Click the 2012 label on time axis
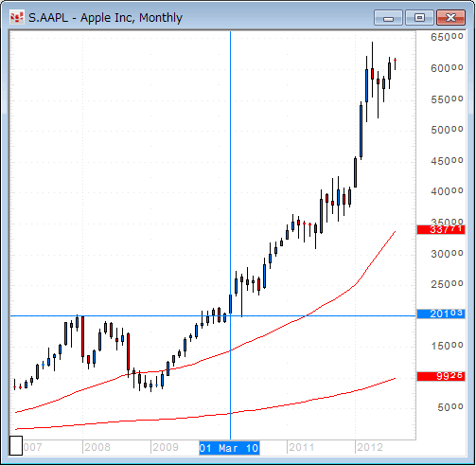The height and width of the screenshot is (466, 476). click(370, 447)
